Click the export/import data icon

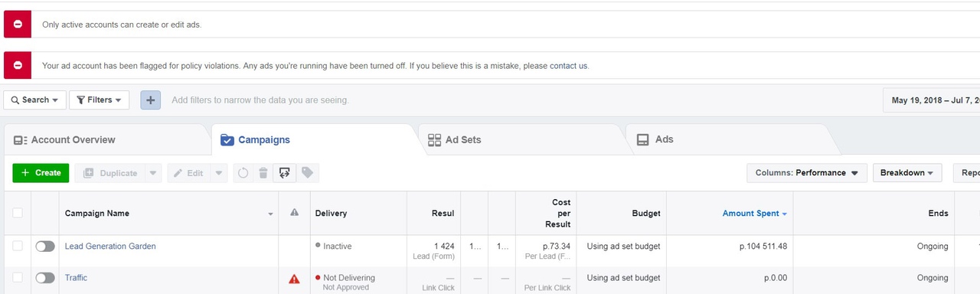point(284,173)
